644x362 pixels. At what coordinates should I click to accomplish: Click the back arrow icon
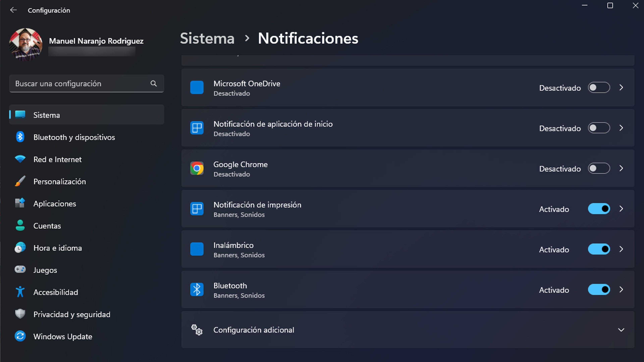13,10
